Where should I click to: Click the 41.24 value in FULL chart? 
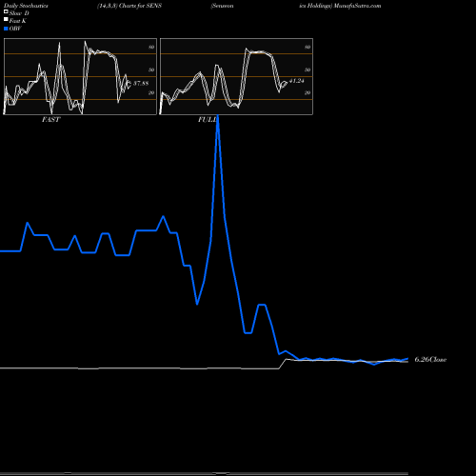pos(297,81)
